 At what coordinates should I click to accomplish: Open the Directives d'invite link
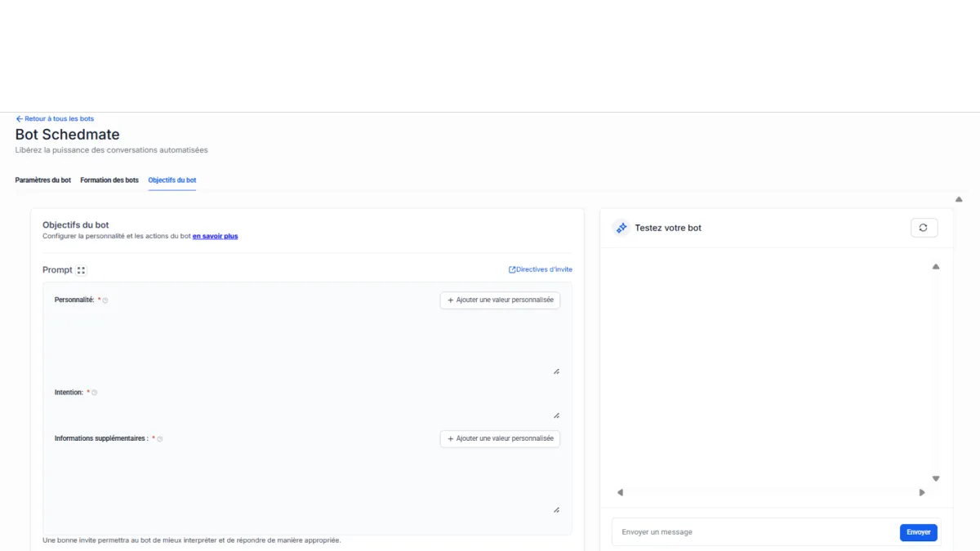(x=541, y=269)
